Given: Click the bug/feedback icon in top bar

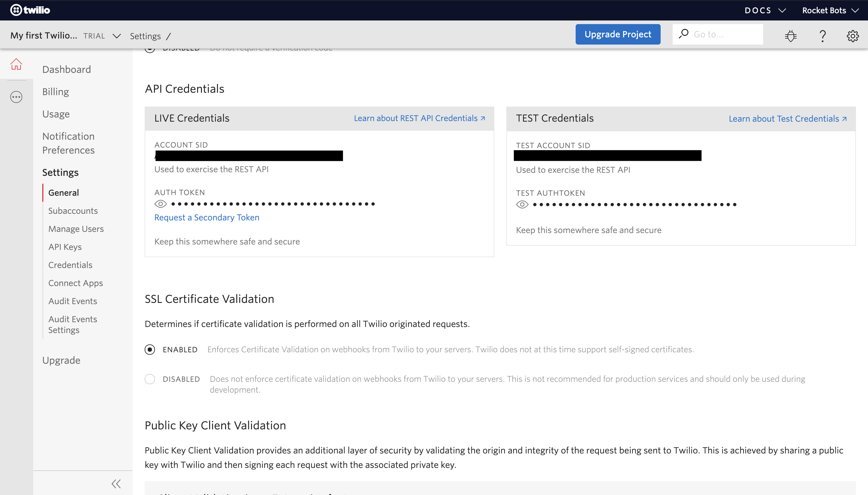Looking at the screenshot, I should click(x=790, y=34).
